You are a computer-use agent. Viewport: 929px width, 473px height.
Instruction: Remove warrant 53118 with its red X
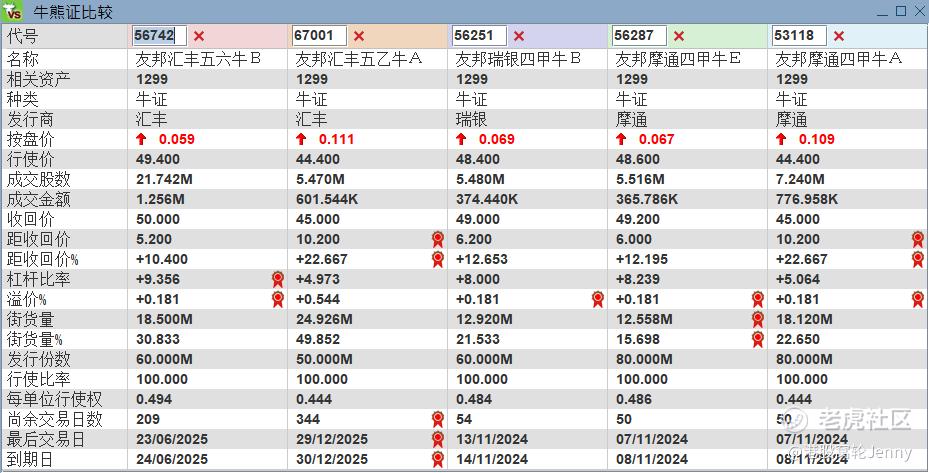coord(839,36)
